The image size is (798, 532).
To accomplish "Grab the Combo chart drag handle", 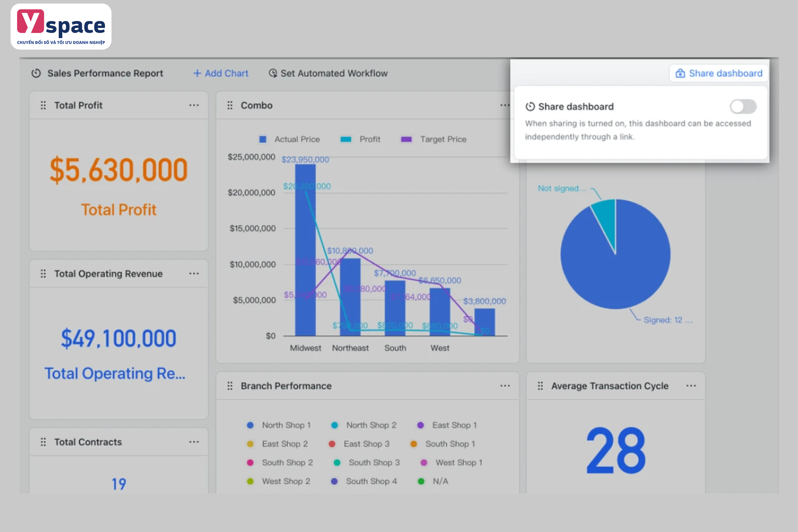I will point(230,105).
